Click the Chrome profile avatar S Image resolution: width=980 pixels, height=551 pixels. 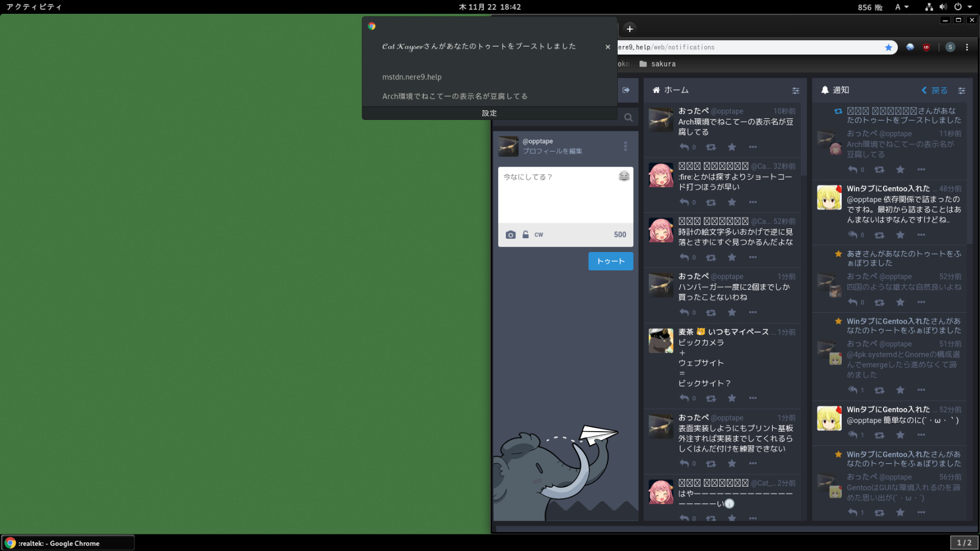tap(950, 47)
